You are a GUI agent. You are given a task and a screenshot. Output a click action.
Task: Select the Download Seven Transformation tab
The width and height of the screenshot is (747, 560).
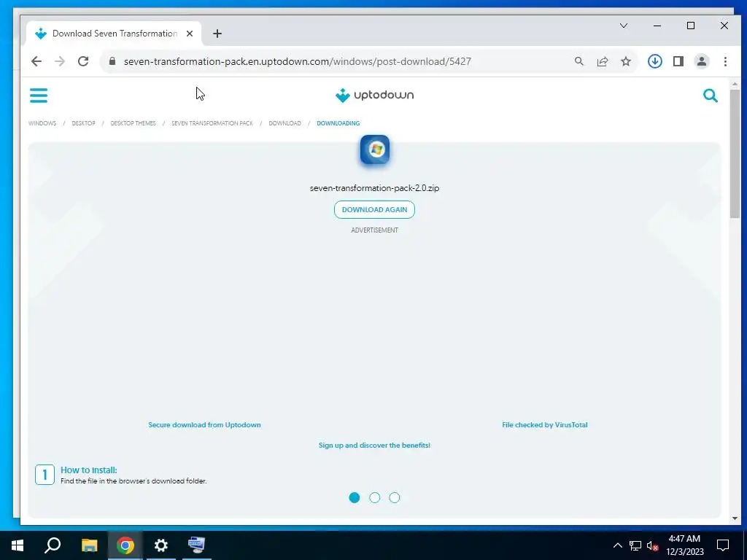[115, 34]
